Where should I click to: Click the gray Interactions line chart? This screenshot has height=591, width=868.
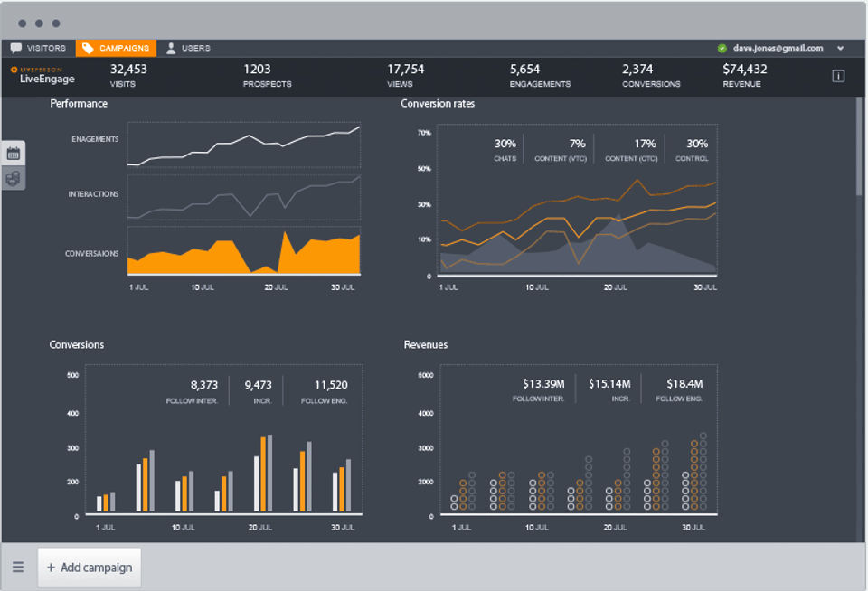tap(244, 197)
